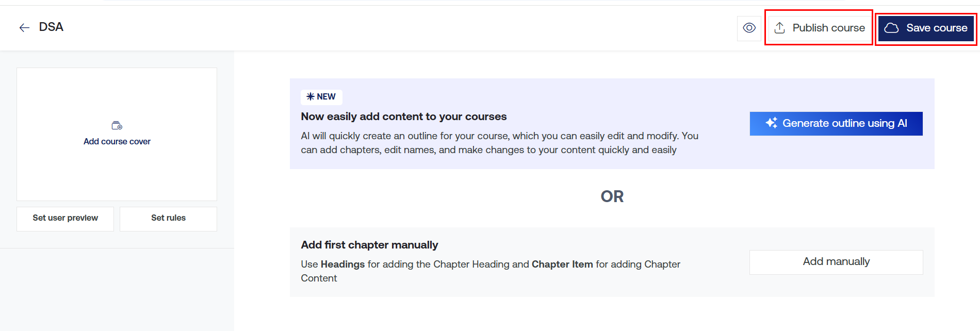This screenshot has height=331, width=980.
Task: Open the Set user preview option
Action: click(65, 218)
